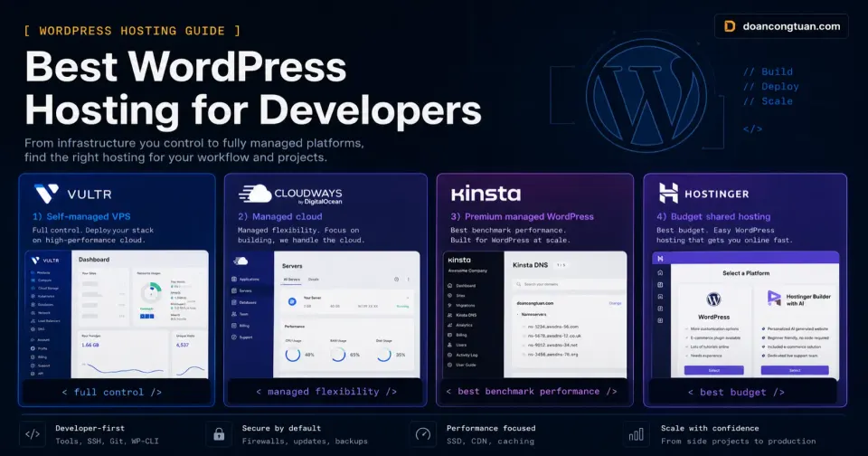Click the Premium managed WordPress heading
This screenshot has height=456, width=868.
(x=522, y=216)
